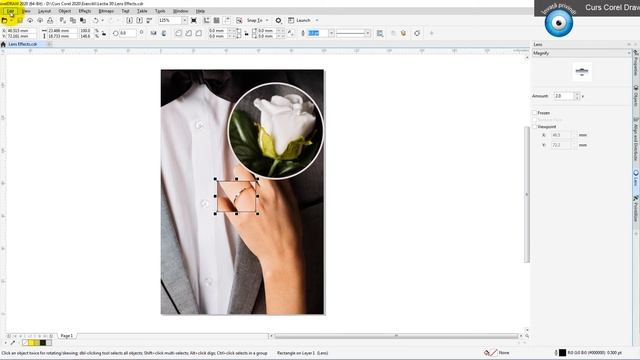The width and height of the screenshot is (640, 360).
Task: Open the Bitmaps menu
Action: (106, 11)
